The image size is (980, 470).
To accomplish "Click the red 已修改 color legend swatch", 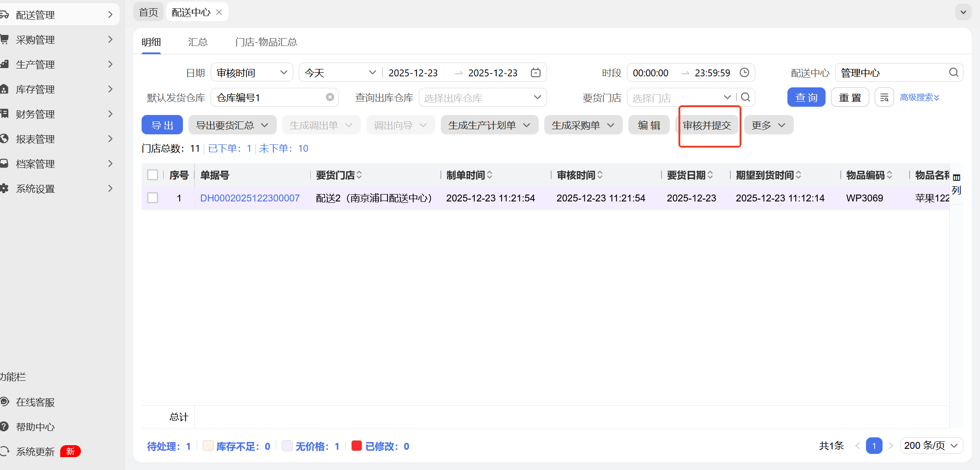I will [356, 446].
